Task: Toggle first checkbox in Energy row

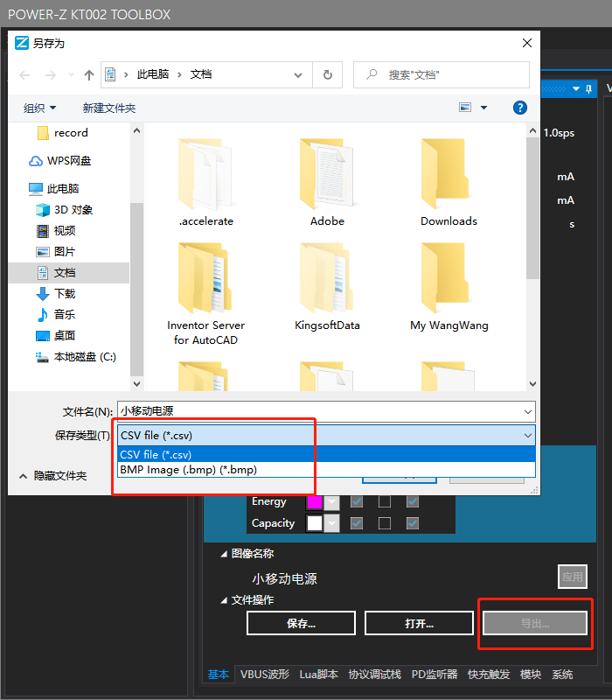Action: click(x=357, y=501)
